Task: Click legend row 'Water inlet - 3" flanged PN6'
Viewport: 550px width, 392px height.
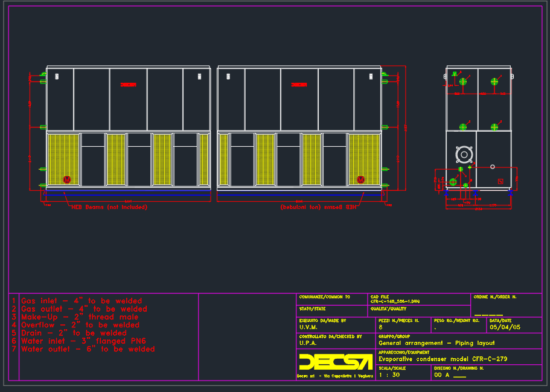Action: coord(83,341)
